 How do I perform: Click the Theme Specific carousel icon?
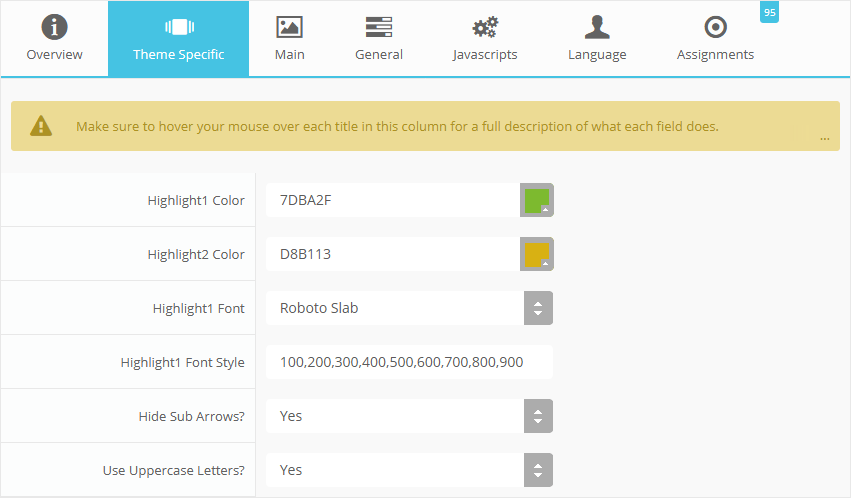(178, 27)
